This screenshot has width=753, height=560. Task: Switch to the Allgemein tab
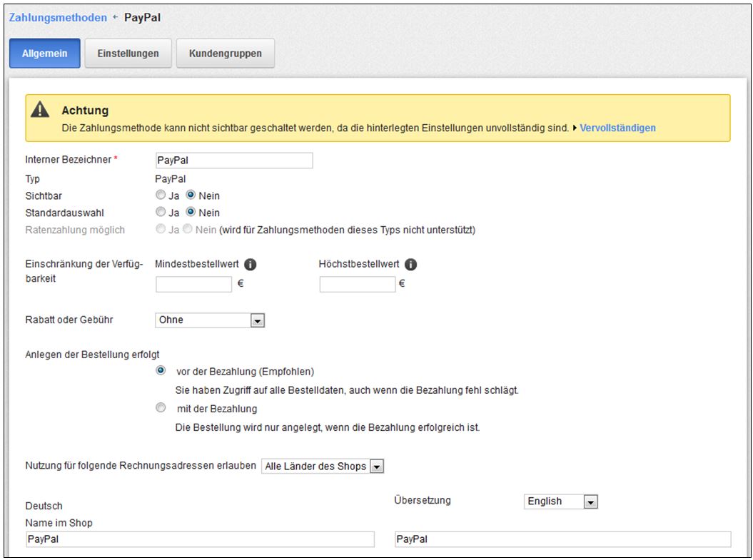coord(45,54)
